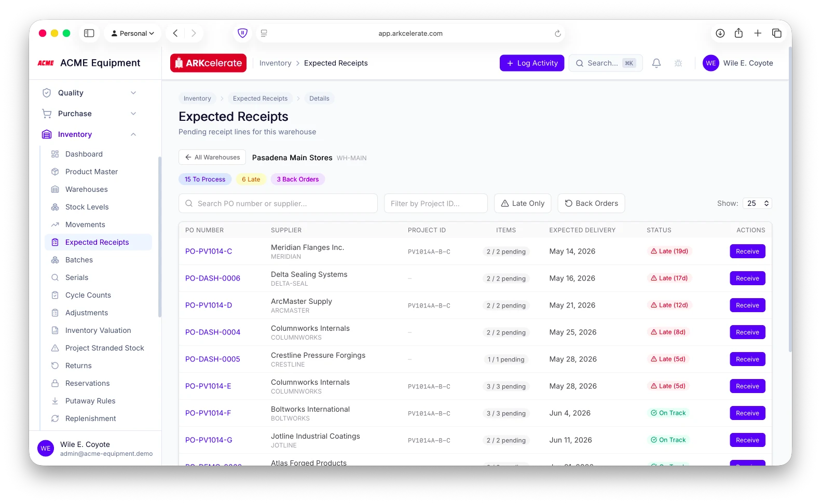
Task: Click the Safari share icon
Action: coord(739,33)
